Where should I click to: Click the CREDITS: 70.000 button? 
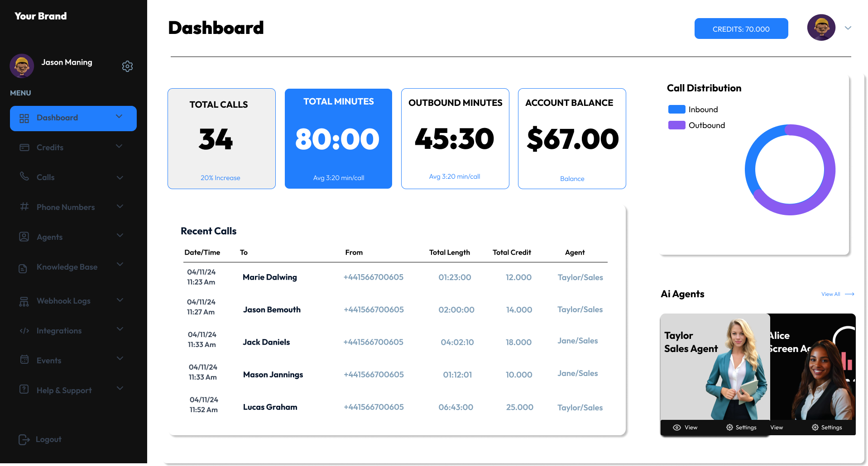click(x=741, y=29)
